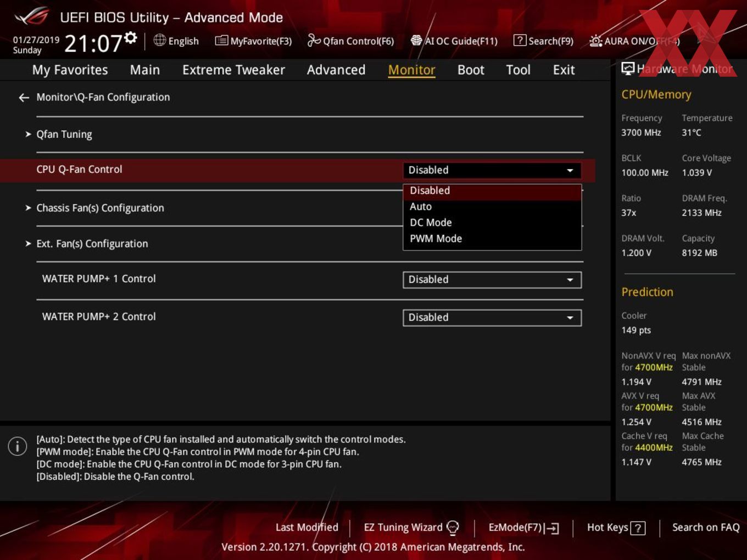Click Search on FAQ link
This screenshot has width=747, height=560.
tap(706, 528)
